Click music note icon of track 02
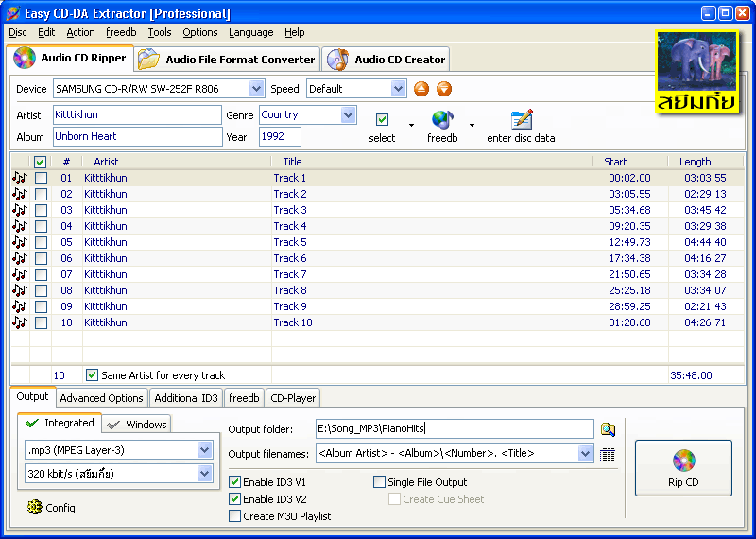The image size is (756, 539). tap(20, 194)
